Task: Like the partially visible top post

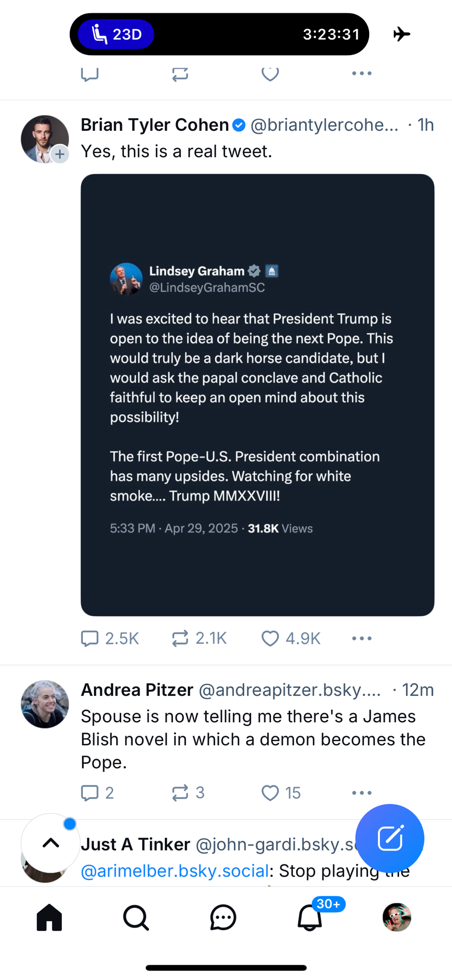Action: coord(270,74)
